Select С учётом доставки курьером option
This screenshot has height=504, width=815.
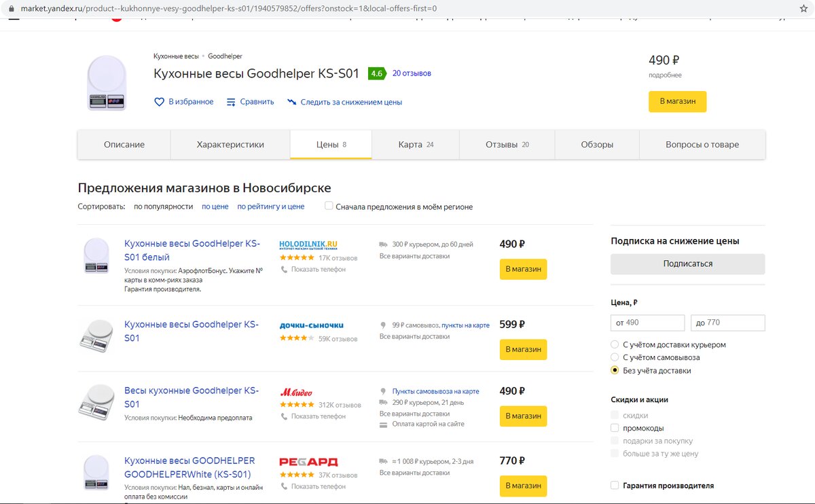coord(615,345)
